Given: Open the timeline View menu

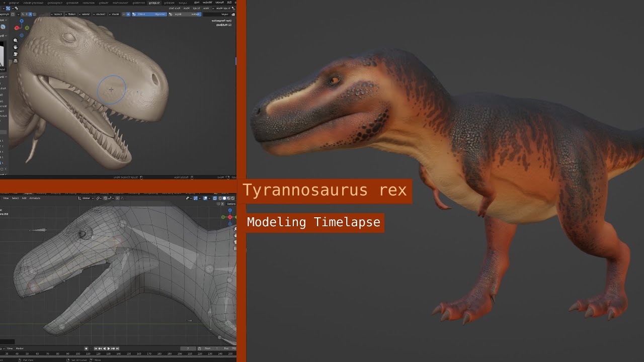Looking at the screenshot, I should pos(10,348).
